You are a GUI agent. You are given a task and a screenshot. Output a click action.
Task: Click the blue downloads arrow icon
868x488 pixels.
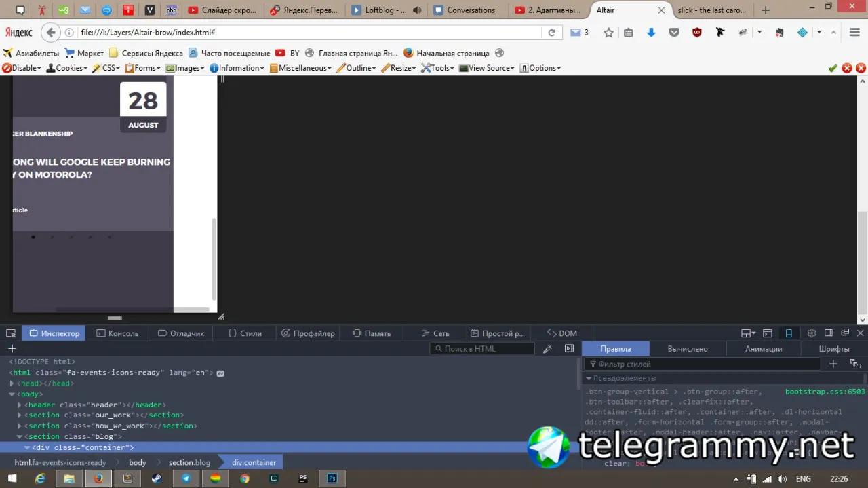pyautogui.click(x=652, y=32)
